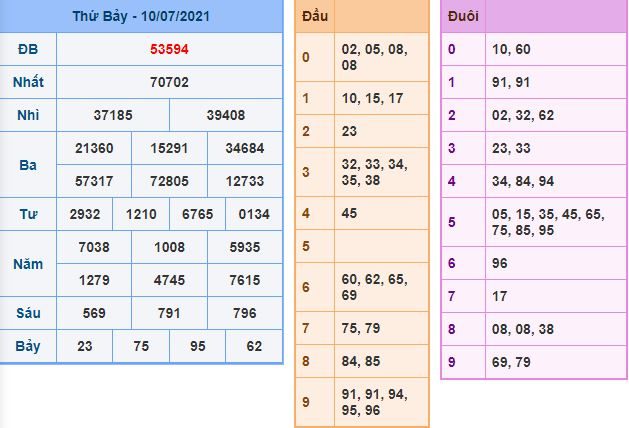Select the ĐB row label

[28, 49]
